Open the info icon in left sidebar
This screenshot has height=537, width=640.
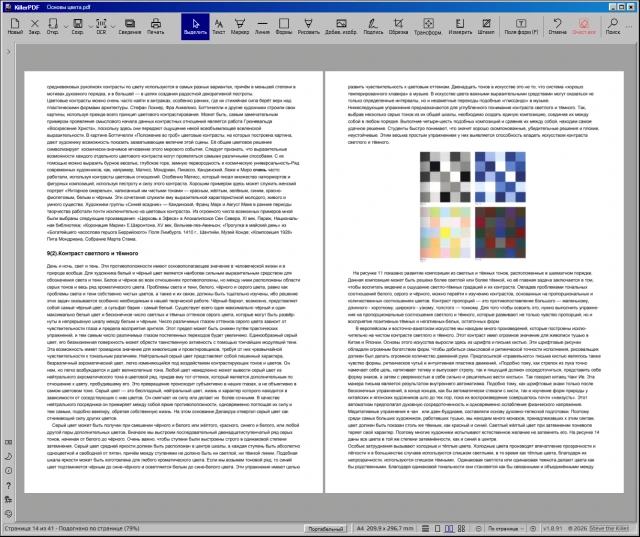pyautogui.click(x=8, y=470)
